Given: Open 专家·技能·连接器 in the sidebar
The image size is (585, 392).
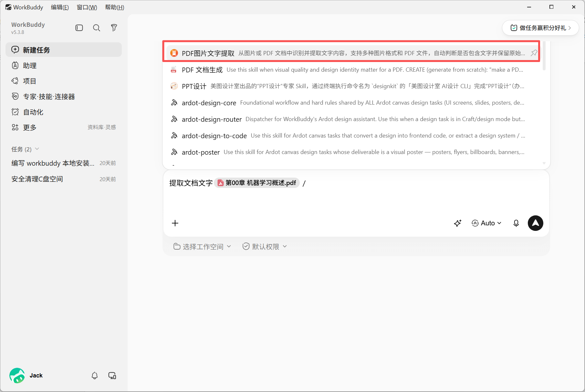Looking at the screenshot, I should 64,97.
